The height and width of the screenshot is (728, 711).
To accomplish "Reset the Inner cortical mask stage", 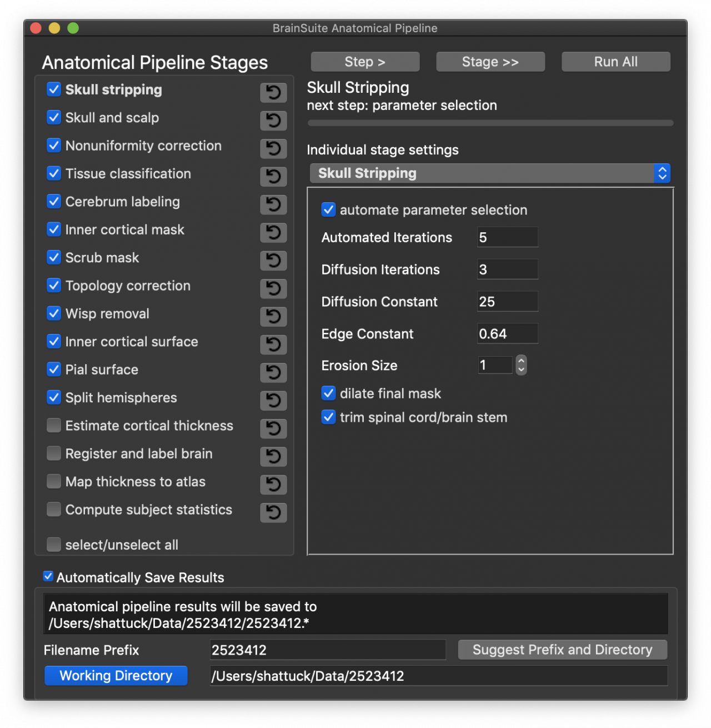I will (x=273, y=232).
